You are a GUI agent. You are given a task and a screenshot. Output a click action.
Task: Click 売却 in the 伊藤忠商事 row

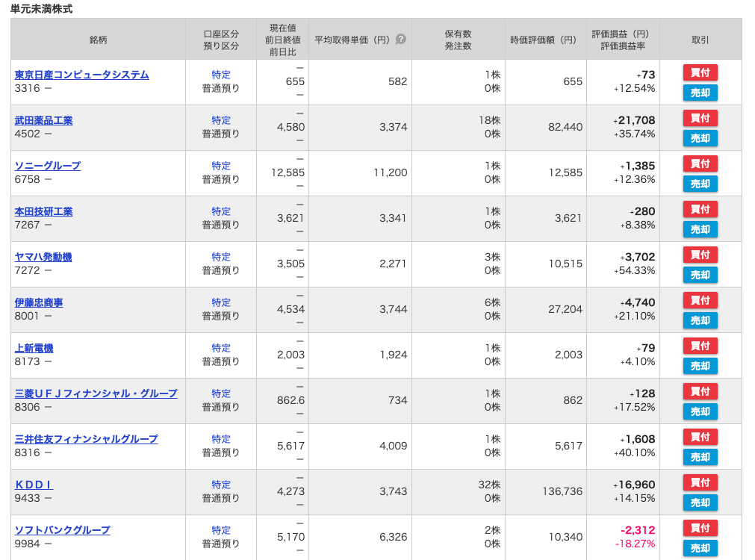(x=700, y=320)
